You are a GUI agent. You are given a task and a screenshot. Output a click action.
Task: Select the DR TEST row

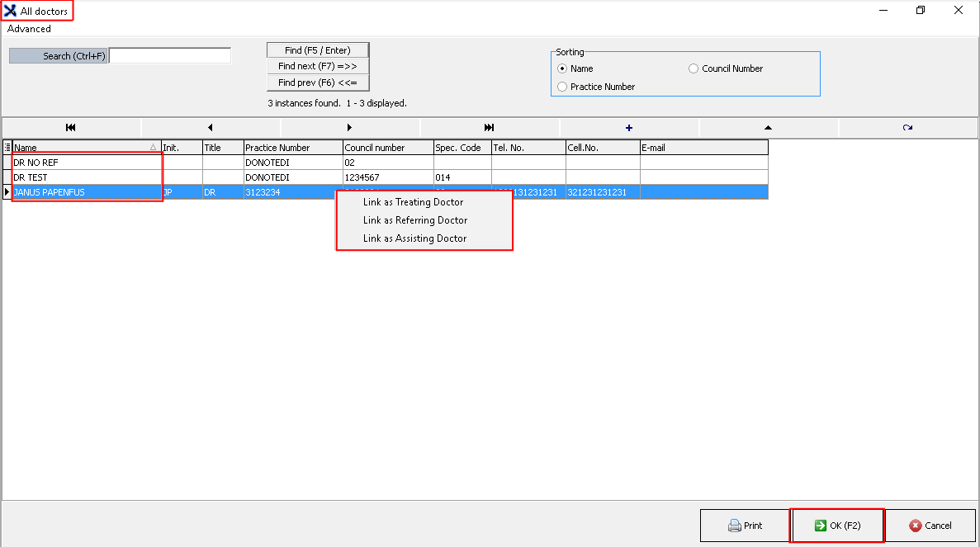point(83,177)
